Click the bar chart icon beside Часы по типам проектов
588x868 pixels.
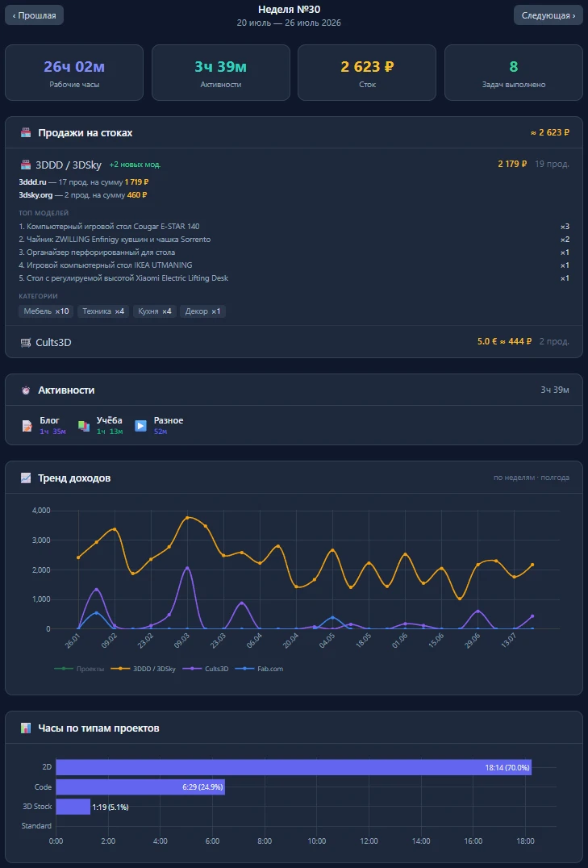26,728
